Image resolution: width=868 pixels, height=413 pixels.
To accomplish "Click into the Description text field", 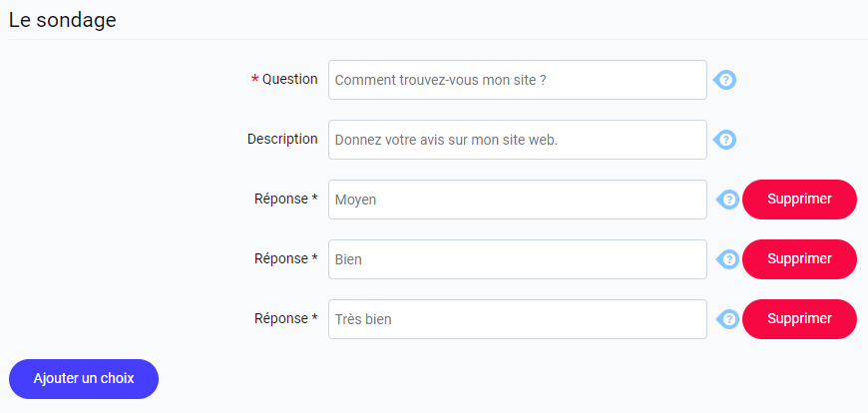I will click(518, 140).
